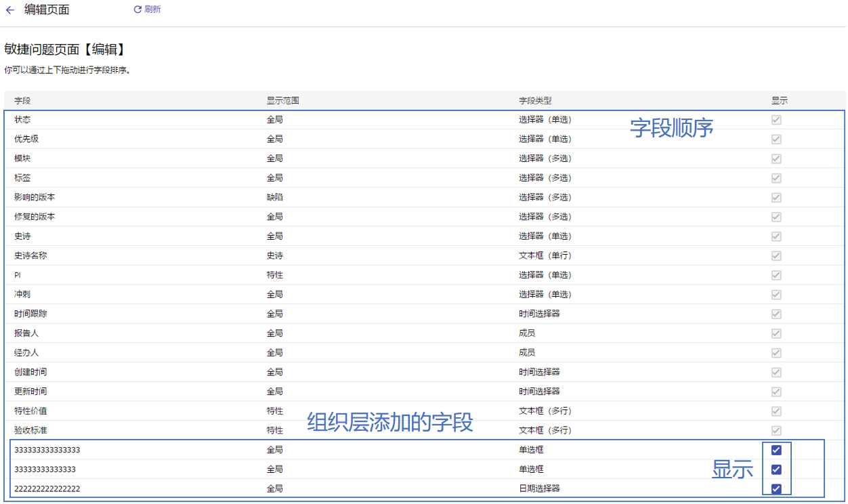848x504 pixels.
Task: Select the PI field row
Action: [x=18, y=275]
